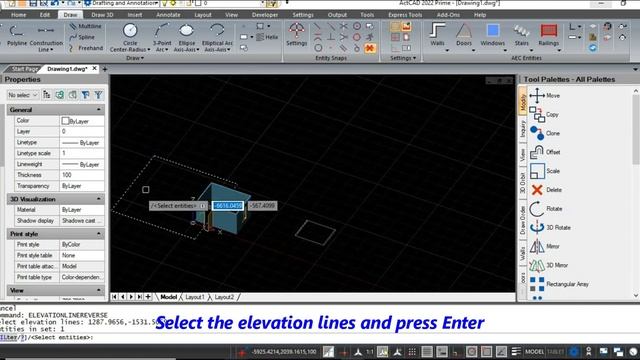This screenshot has height=360, width=640.
Task: Click the Move tool in Tool Palettes
Action: click(x=545, y=96)
